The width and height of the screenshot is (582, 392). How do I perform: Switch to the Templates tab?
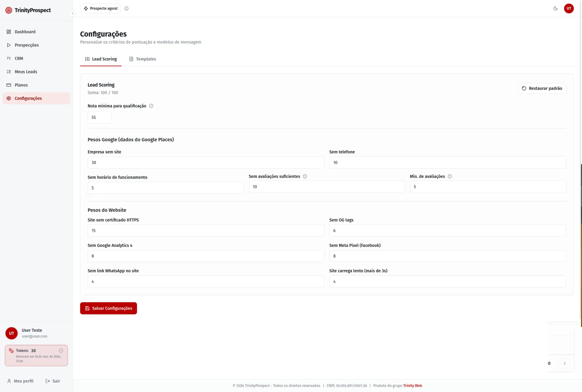[143, 59]
